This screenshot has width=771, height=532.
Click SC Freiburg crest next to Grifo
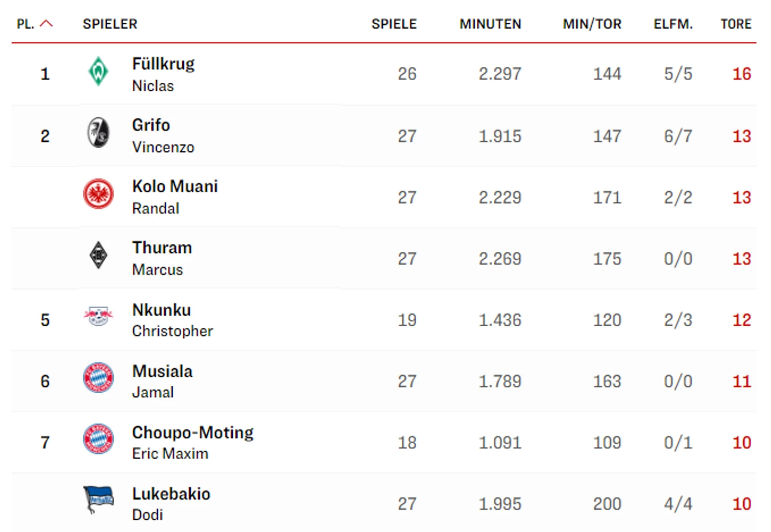98,132
